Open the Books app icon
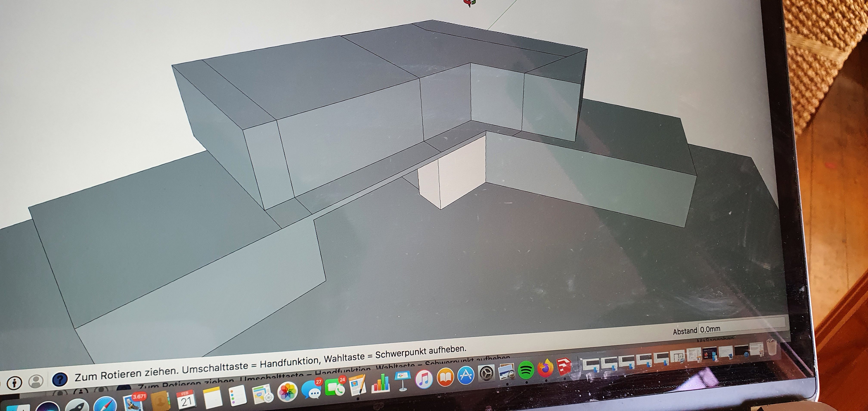The width and height of the screenshot is (868, 411). (445, 377)
